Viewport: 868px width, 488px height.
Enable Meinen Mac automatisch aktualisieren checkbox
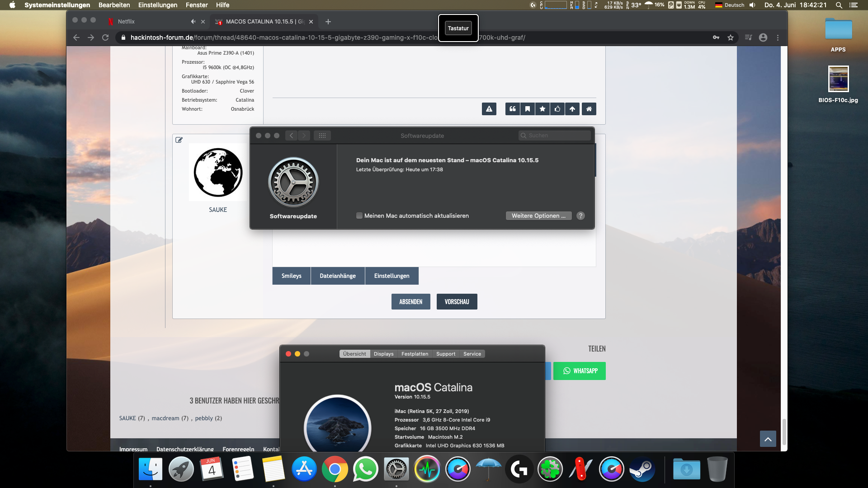click(359, 216)
